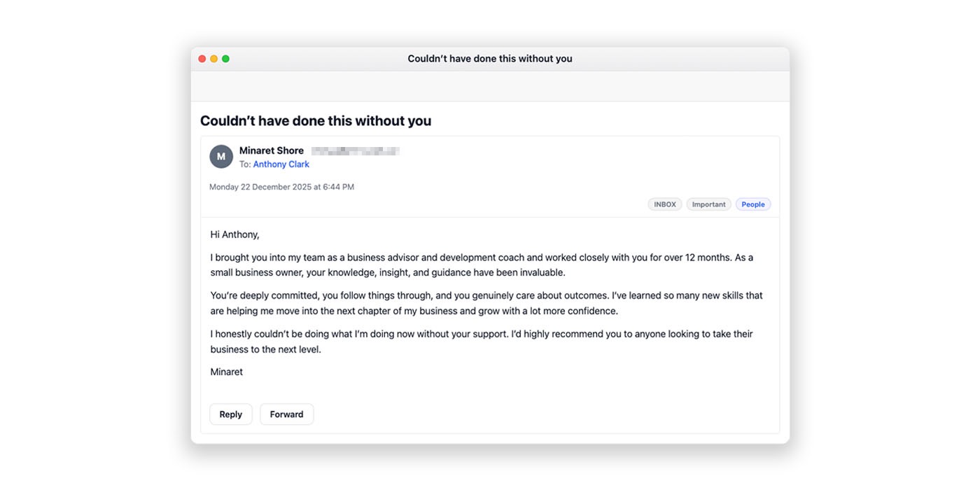980x490 pixels.
Task: Click the "Hi Anthony," greeting line
Action: [x=234, y=234]
